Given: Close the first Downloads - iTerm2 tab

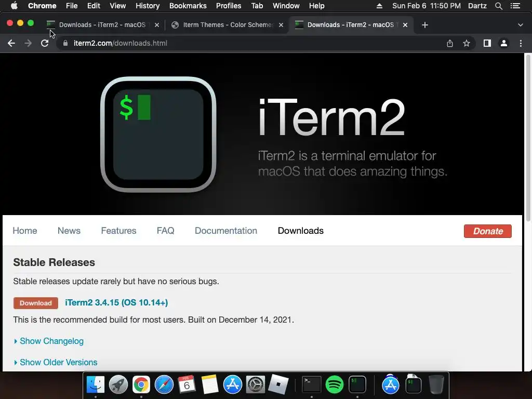Looking at the screenshot, I should pyautogui.click(x=157, y=25).
